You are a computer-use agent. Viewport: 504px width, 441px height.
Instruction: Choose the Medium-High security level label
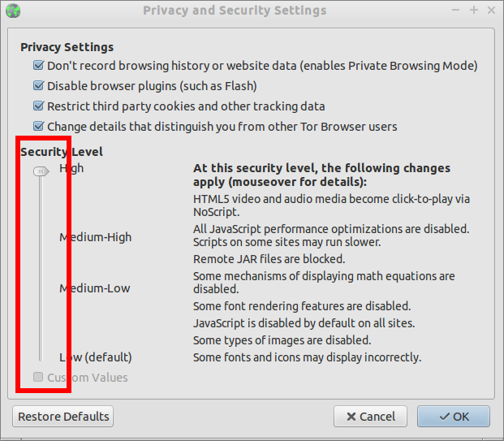pos(95,237)
